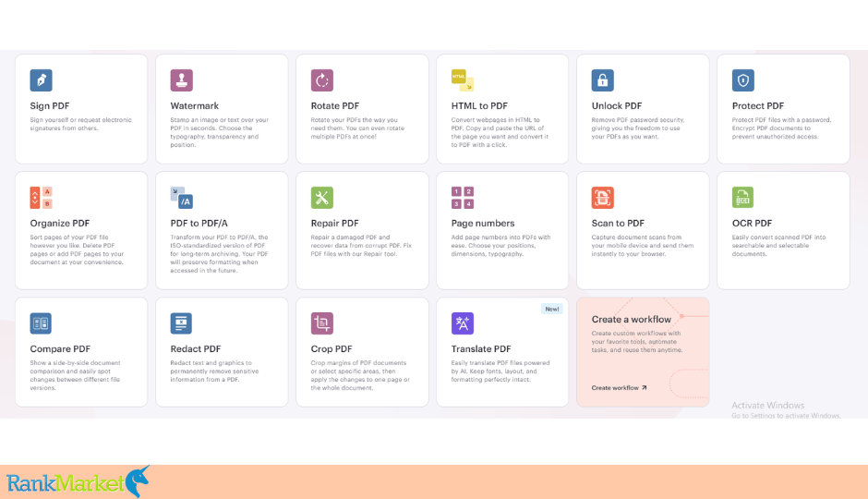
Task: Click the Organize PDF description text
Action: point(77,249)
